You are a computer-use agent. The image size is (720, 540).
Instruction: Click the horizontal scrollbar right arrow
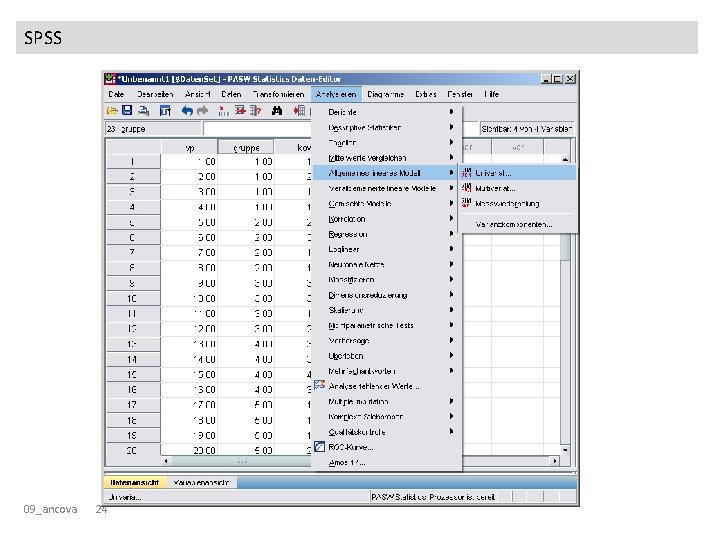(555, 461)
